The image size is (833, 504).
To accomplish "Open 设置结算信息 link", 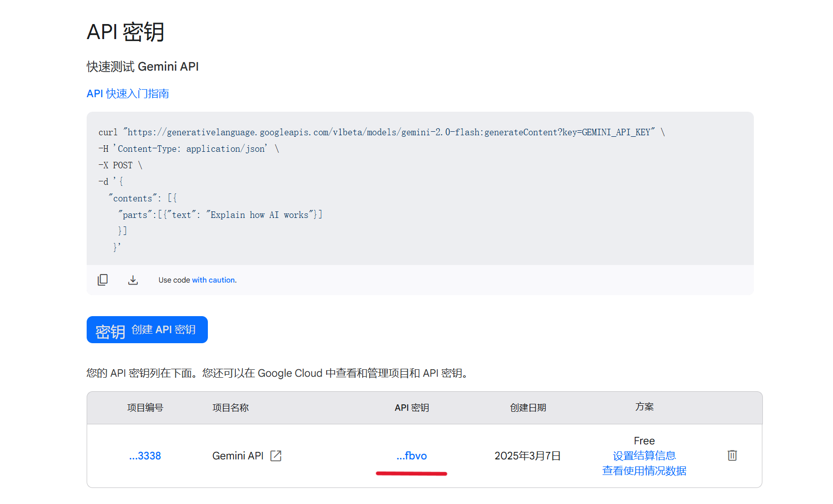I will [644, 456].
